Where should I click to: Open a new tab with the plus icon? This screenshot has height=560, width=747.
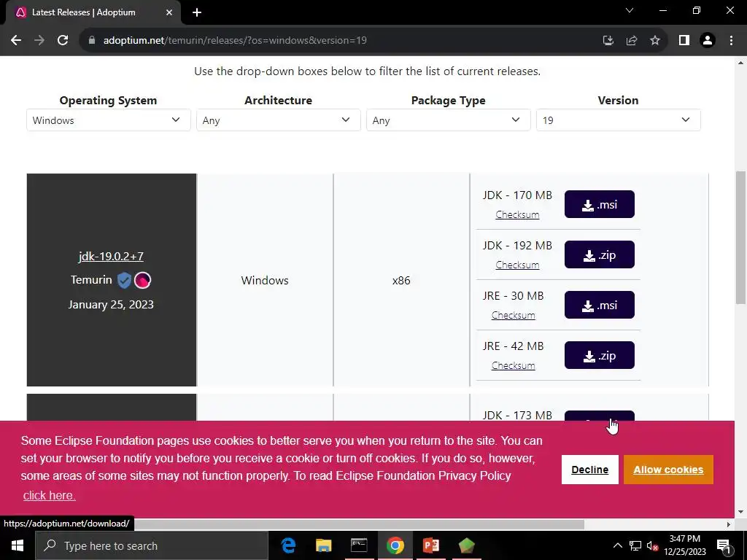point(197,12)
